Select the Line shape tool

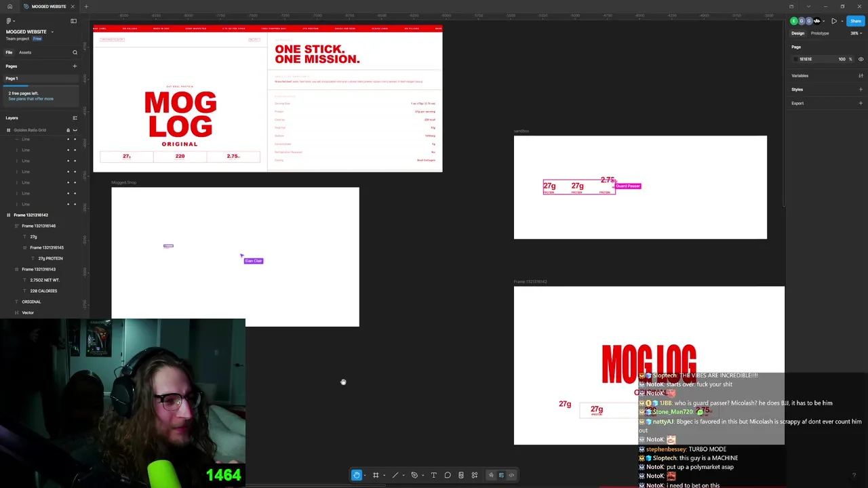pos(395,475)
